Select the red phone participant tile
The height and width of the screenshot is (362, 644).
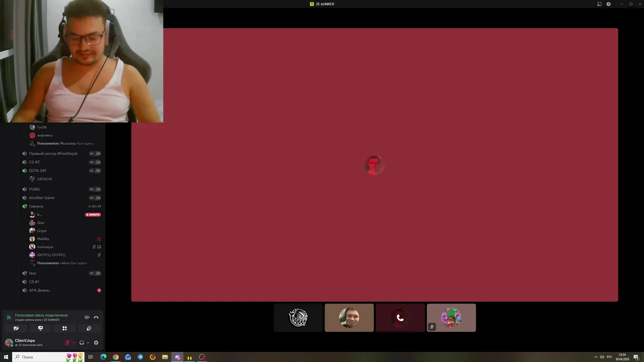(400, 318)
